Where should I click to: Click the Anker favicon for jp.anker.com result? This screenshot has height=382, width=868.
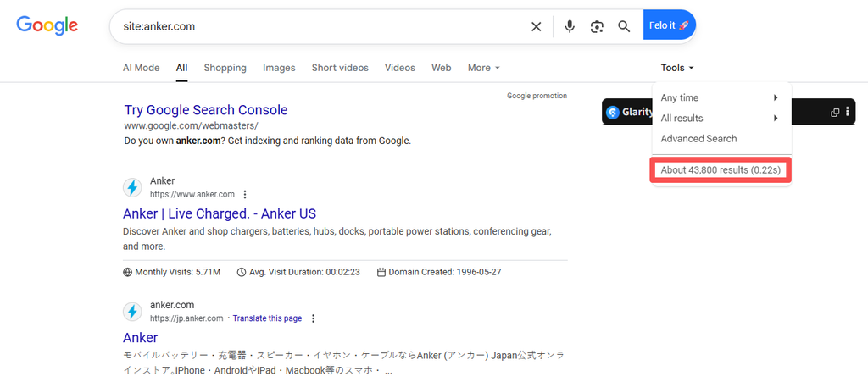tap(131, 312)
